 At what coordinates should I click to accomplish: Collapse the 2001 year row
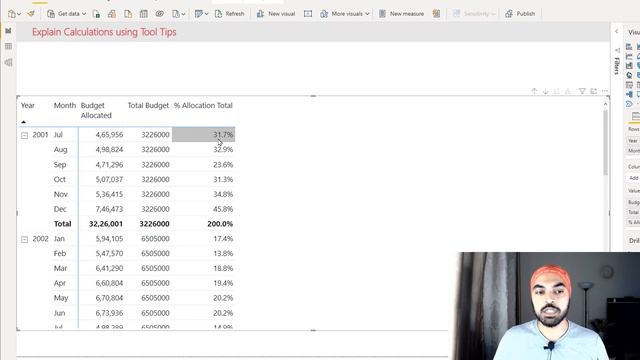point(24,135)
